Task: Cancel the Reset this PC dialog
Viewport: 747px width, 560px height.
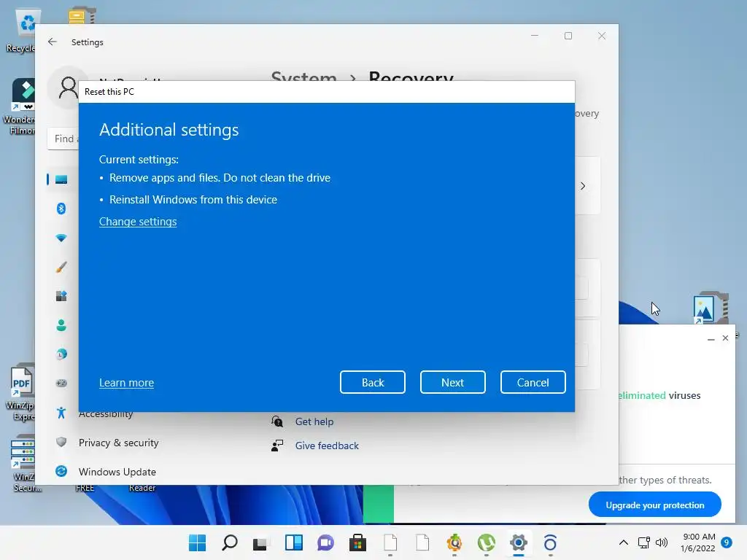Action: pos(533,382)
